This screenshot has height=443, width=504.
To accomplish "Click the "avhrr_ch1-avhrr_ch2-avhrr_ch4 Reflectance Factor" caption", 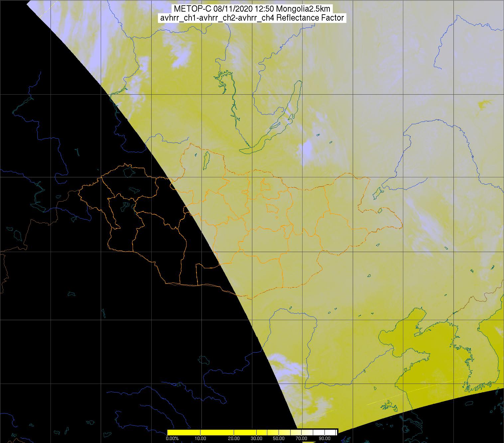I will click(x=252, y=18).
